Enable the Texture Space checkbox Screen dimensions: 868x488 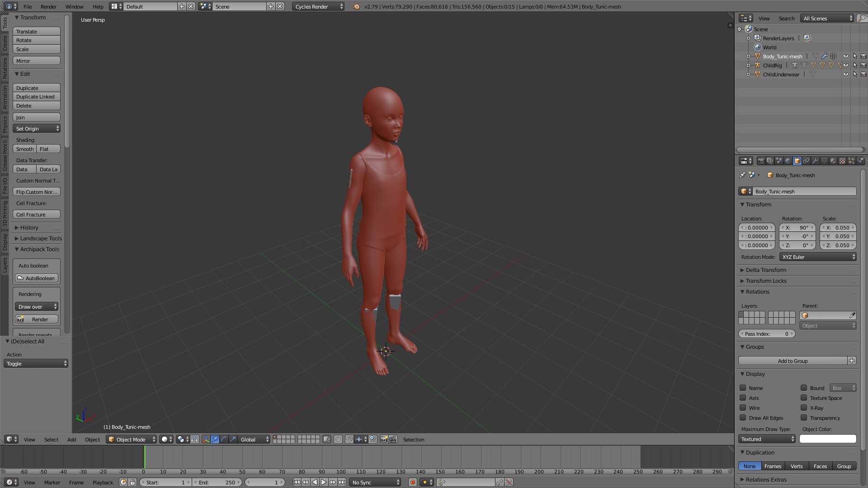click(x=804, y=398)
